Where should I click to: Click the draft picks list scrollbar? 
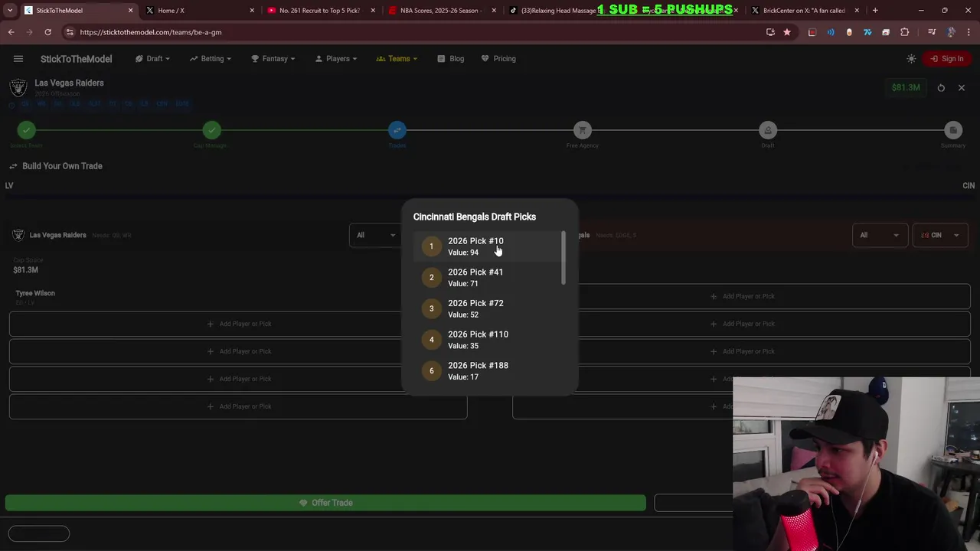564,259
